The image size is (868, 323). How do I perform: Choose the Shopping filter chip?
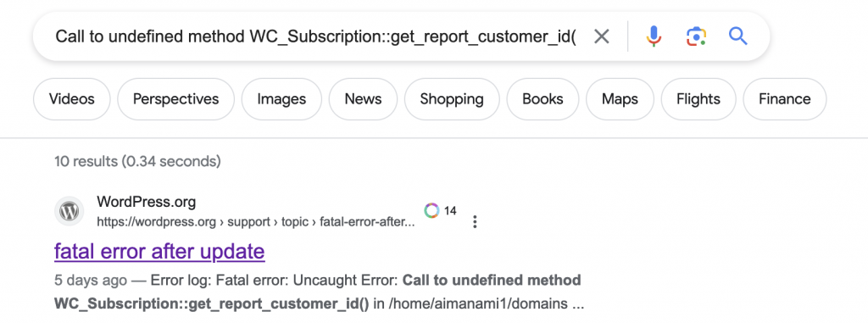452,99
